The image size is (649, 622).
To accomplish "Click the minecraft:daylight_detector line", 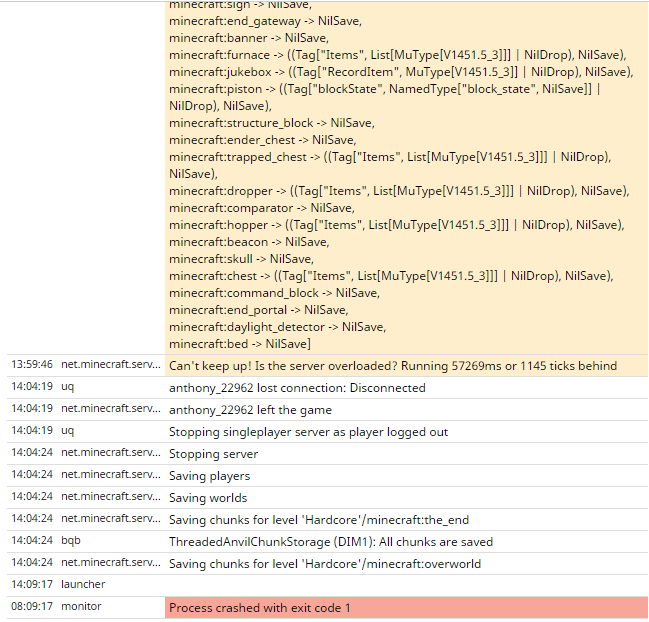I will click(x=276, y=327).
